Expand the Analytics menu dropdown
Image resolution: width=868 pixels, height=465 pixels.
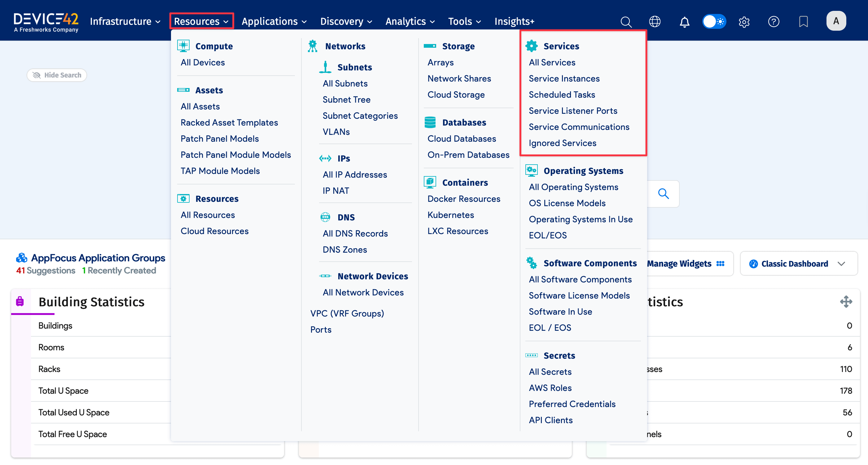point(410,22)
